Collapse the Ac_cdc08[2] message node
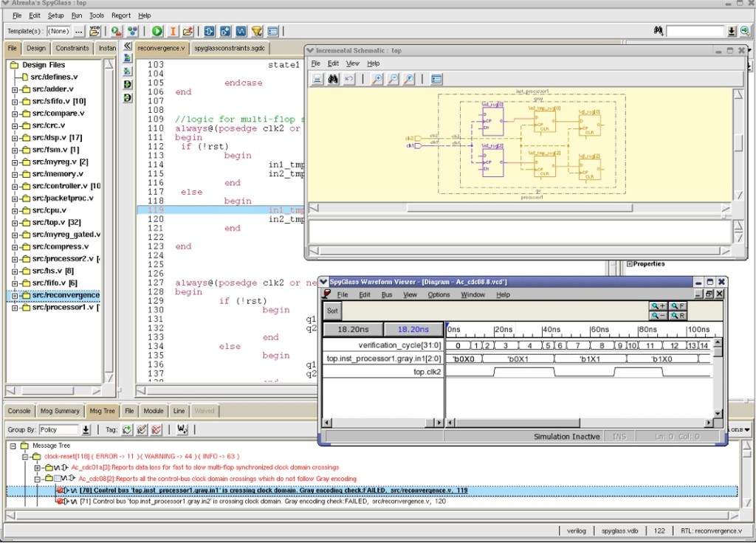This screenshot has height=543, width=756. (37, 479)
